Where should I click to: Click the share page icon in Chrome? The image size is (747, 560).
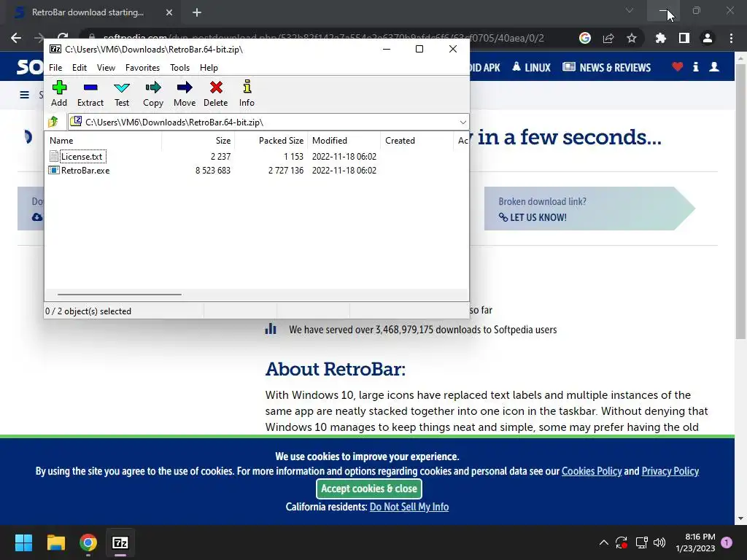tap(608, 38)
